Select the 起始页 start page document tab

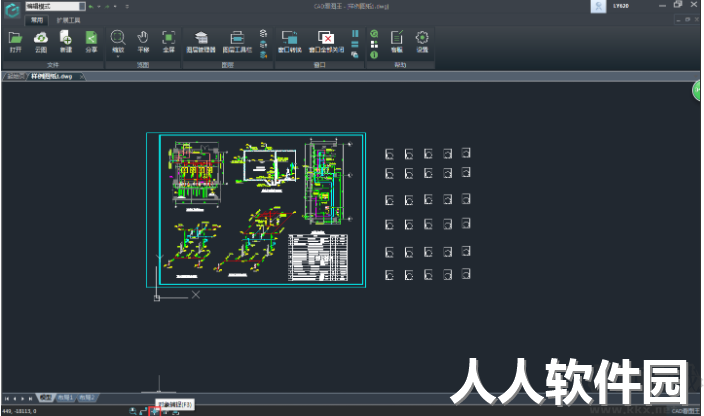coord(16,76)
